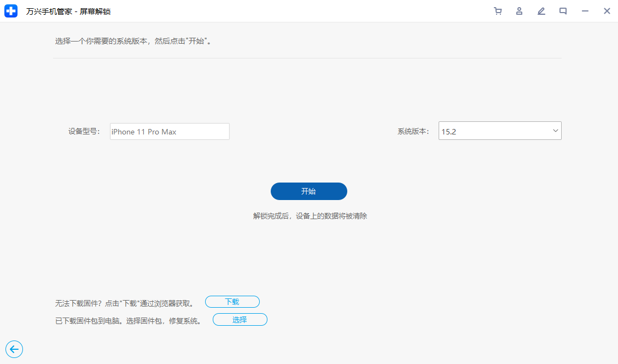Screen dimensions: 618x364
Task: Focus the iPhone 11 Pro Max input field
Action: tap(170, 131)
